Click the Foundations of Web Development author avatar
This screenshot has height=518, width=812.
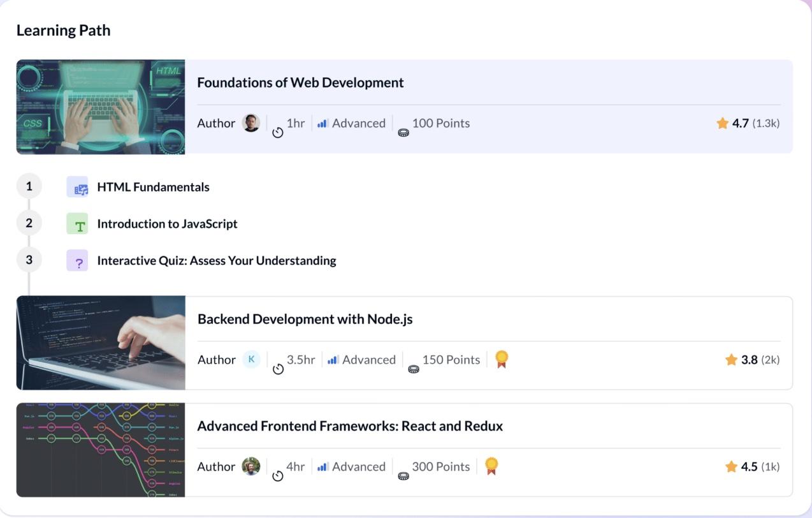(251, 123)
